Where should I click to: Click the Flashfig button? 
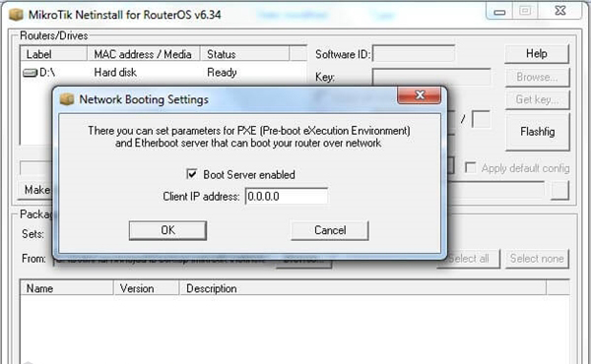537,132
